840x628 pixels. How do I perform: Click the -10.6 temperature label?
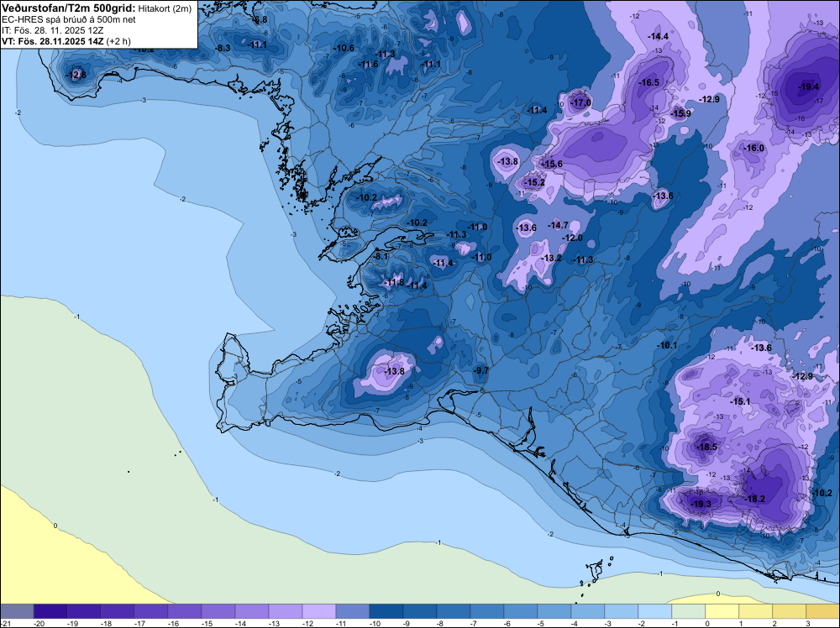pyautogui.click(x=344, y=48)
